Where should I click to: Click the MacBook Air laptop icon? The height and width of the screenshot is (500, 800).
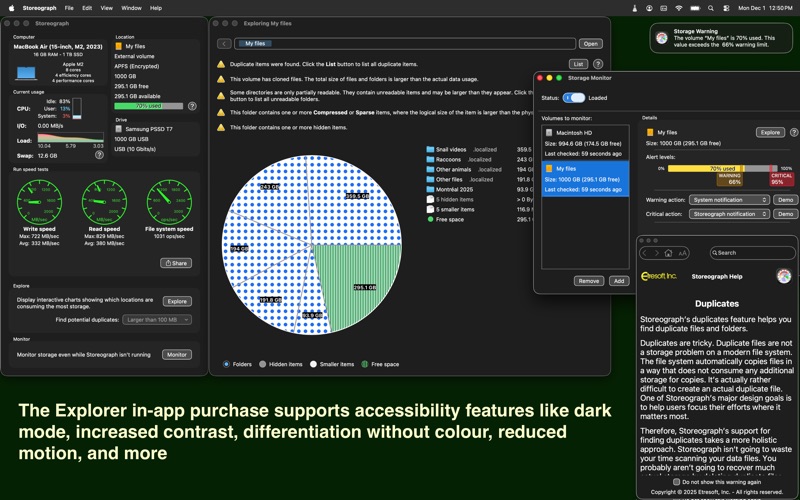[26, 73]
